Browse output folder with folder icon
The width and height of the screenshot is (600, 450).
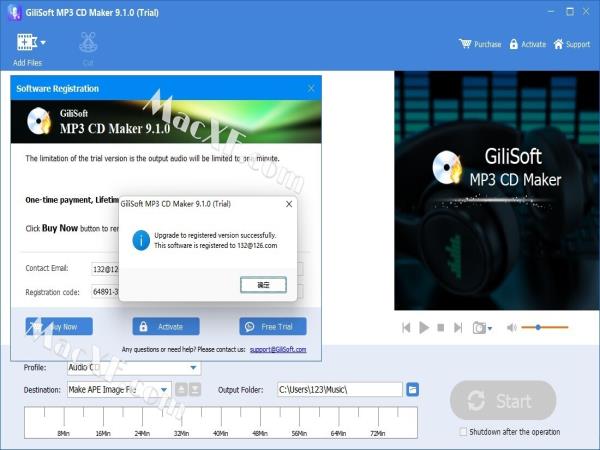pos(412,389)
